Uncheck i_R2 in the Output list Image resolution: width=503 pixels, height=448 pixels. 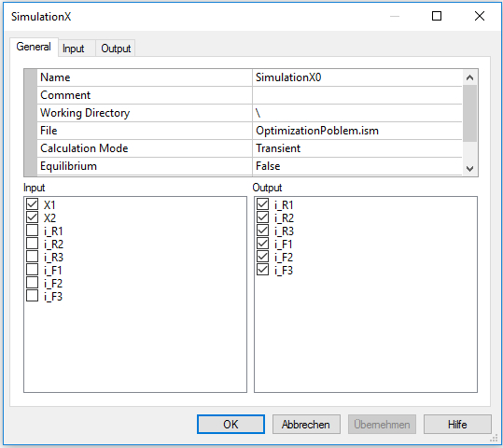point(263,217)
